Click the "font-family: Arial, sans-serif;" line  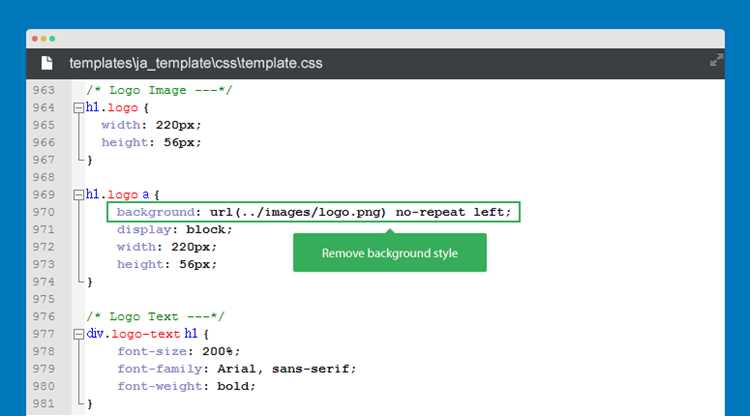pos(237,369)
